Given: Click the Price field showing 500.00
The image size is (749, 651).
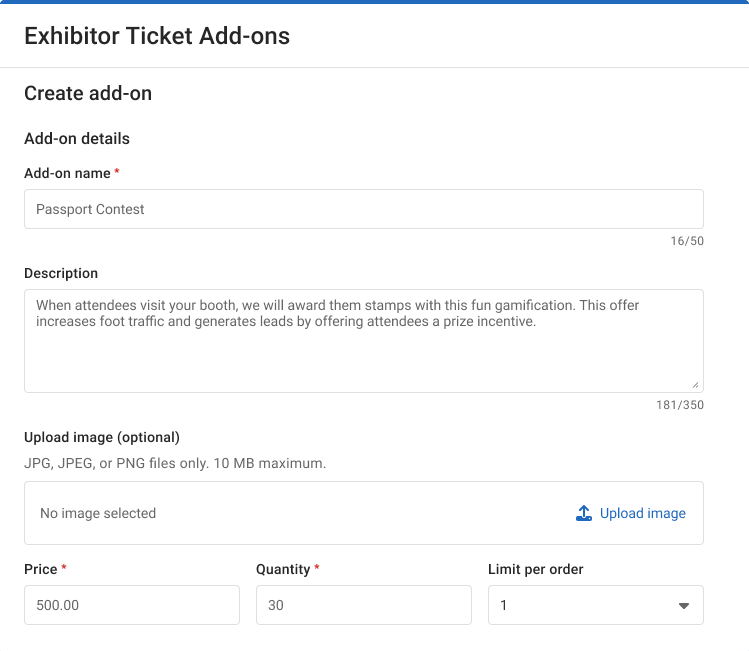Looking at the screenshot, I should tap(131, 605).
